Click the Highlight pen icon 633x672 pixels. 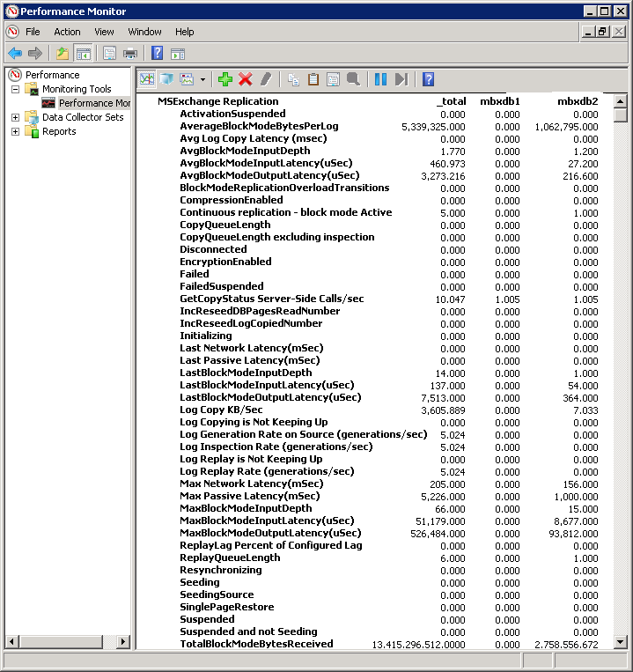click(266, 79)
